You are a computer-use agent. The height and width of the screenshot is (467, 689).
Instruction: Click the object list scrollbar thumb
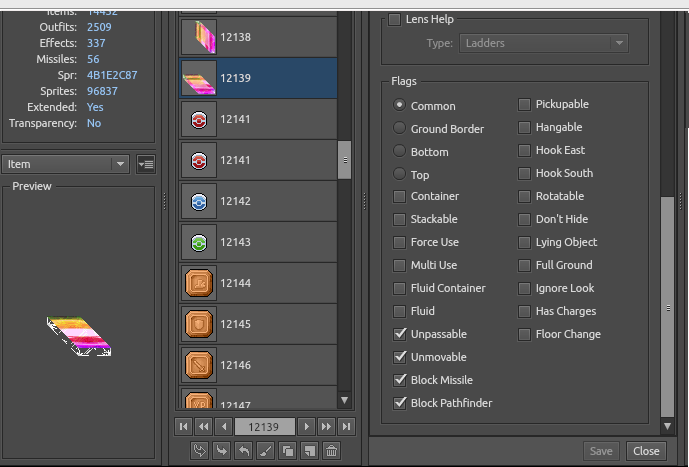[344, 160]
